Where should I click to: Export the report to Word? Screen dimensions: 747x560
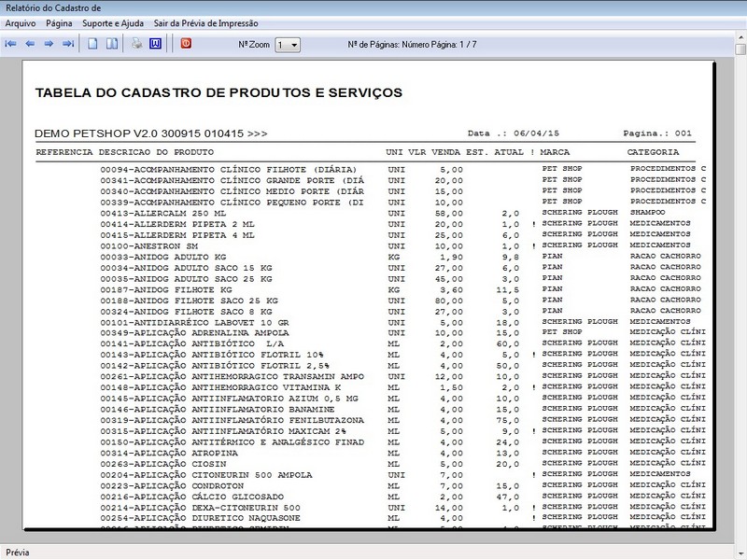tap(156, 44)
